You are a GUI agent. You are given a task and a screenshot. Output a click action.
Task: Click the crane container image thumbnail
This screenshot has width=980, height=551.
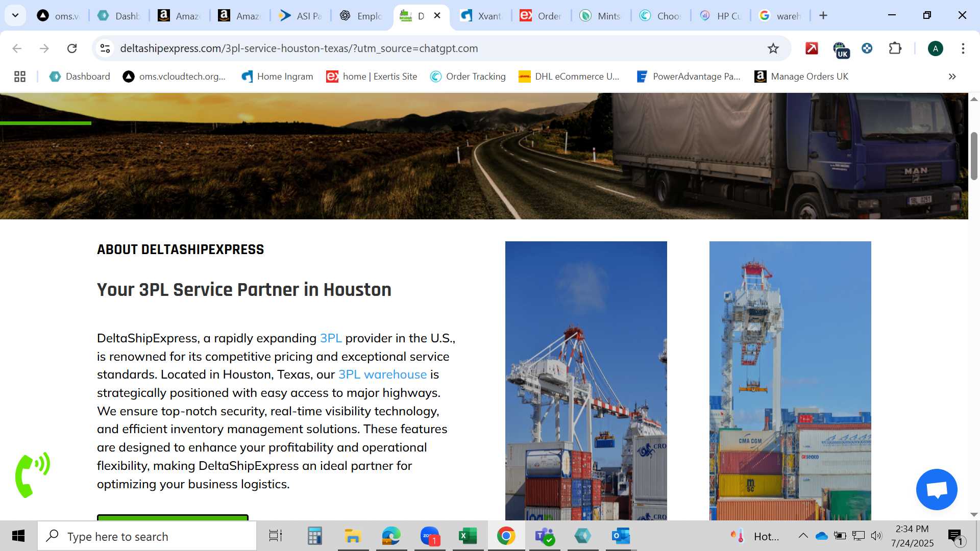tap(586, 381)
